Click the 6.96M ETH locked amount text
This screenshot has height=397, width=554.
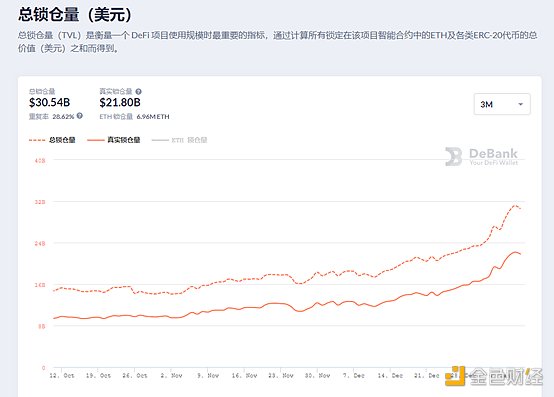pos(153,117)
